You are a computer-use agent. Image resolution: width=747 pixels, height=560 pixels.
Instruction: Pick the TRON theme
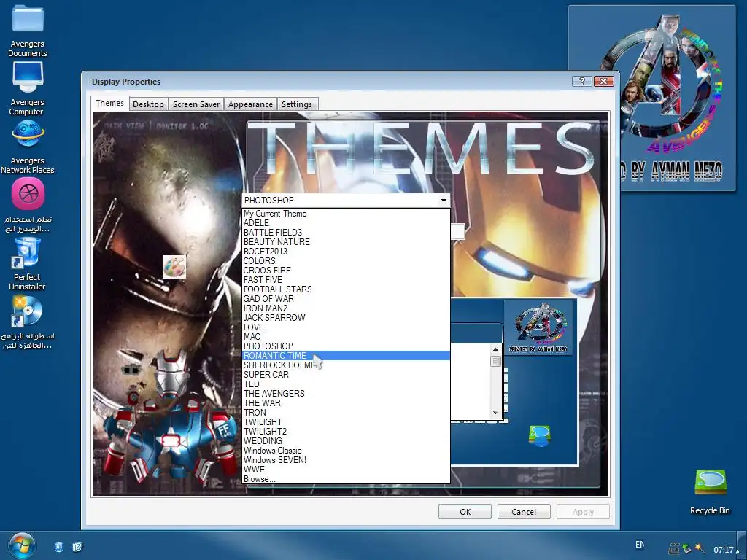[346, 413]
